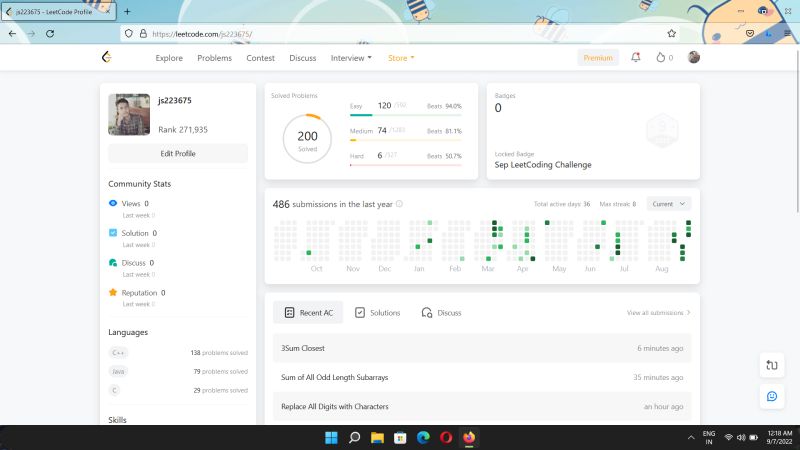Image resolution: width=800 pixels, height=450 pixels.
Task: Click the Edit Profile button
Action: (x=178, y=154)
